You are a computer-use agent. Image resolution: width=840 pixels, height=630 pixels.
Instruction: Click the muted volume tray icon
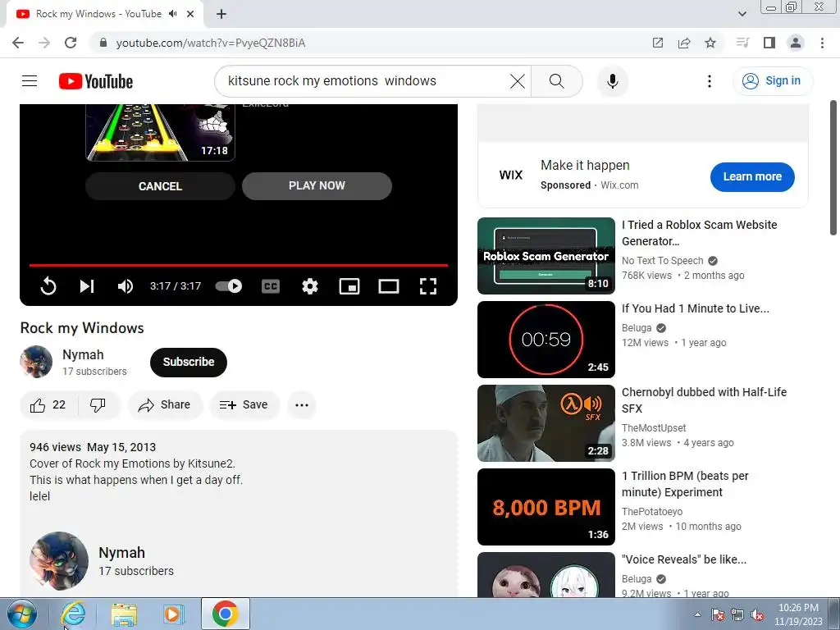[x=757, y=615]
